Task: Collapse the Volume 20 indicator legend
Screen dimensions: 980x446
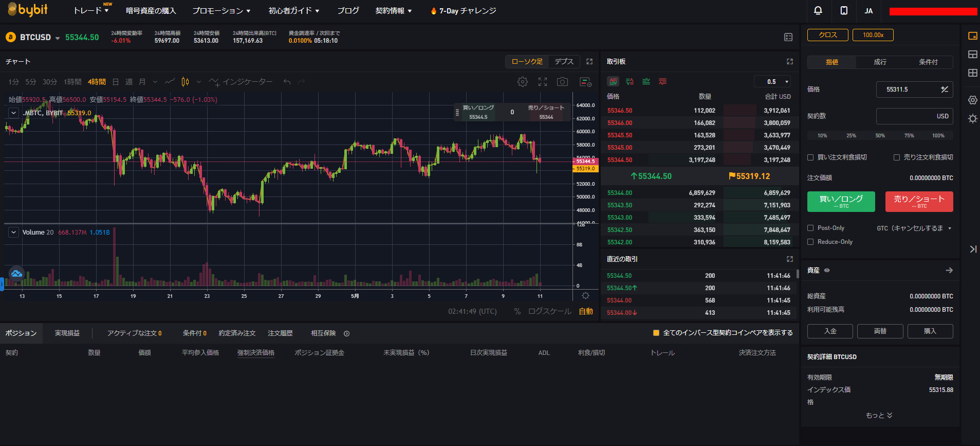Action: 14,232
